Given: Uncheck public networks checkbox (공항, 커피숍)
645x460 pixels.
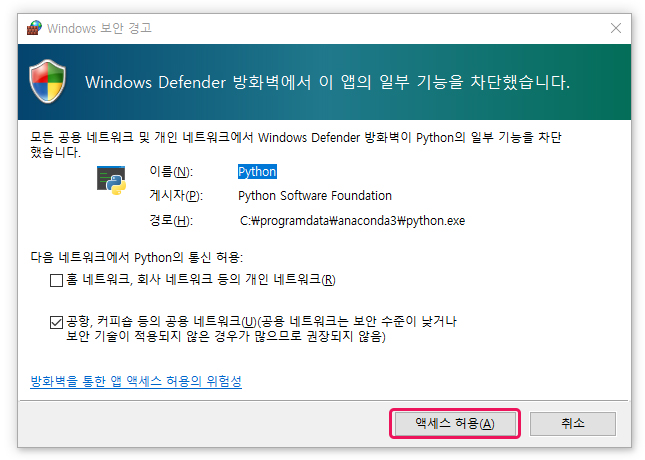Looking at the screenshot, I should coord(56,322).
